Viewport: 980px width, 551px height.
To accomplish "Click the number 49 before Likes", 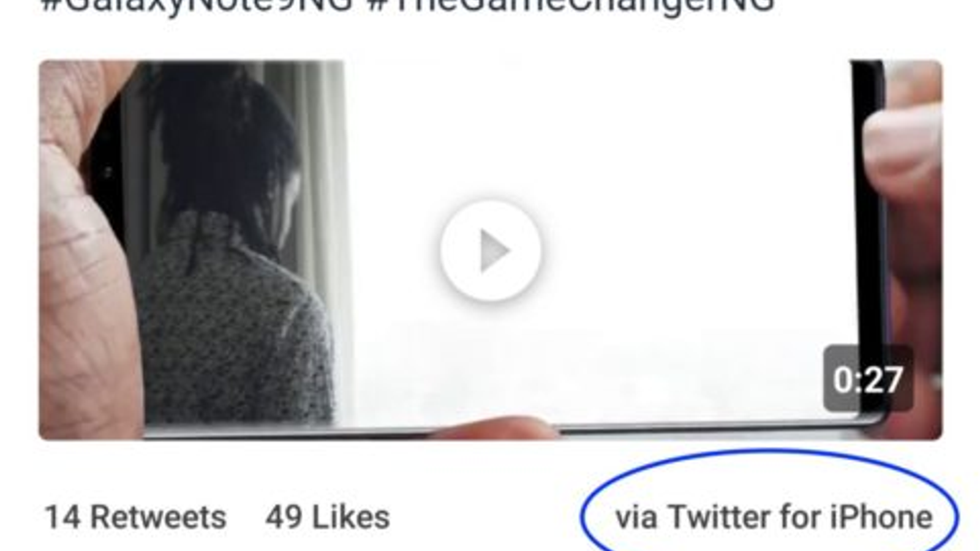I will pos(284,517).
